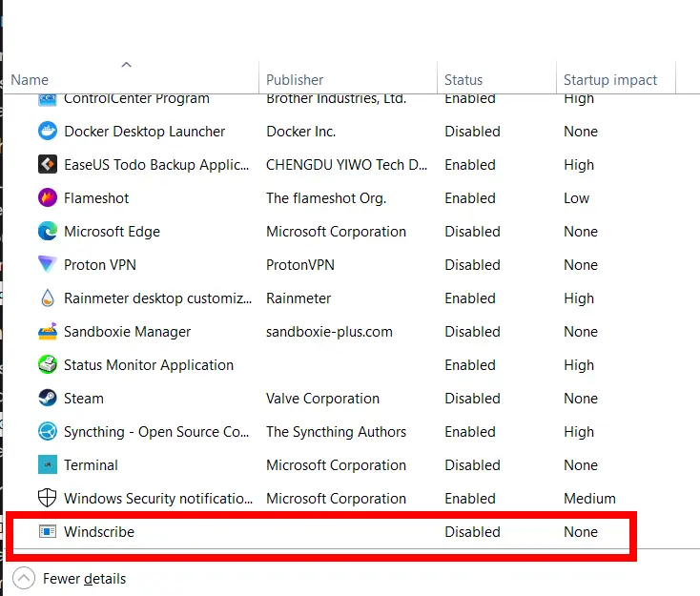Click the Docker Desktop Launcher whale icon

pos(47,132)
